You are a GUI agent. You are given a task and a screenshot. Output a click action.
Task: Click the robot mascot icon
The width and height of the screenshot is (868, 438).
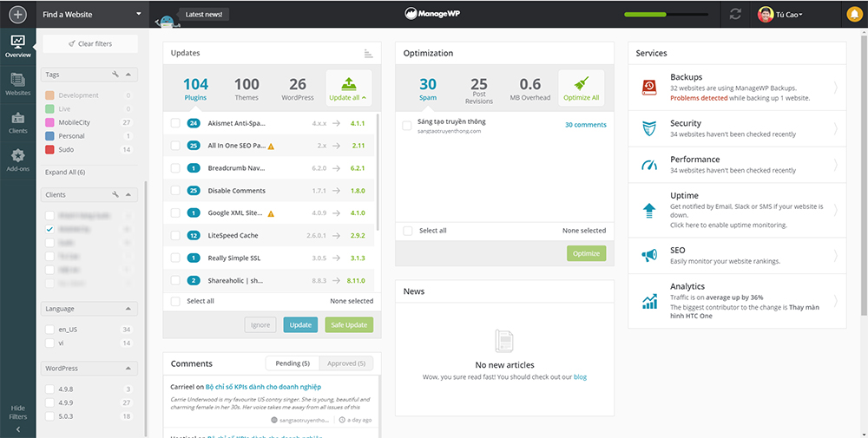168,23
